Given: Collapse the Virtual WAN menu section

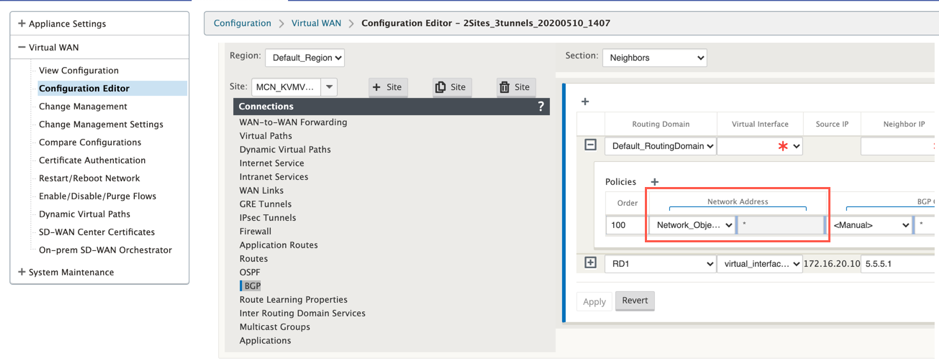Looking at the screenshot, I should pos(49,47).
